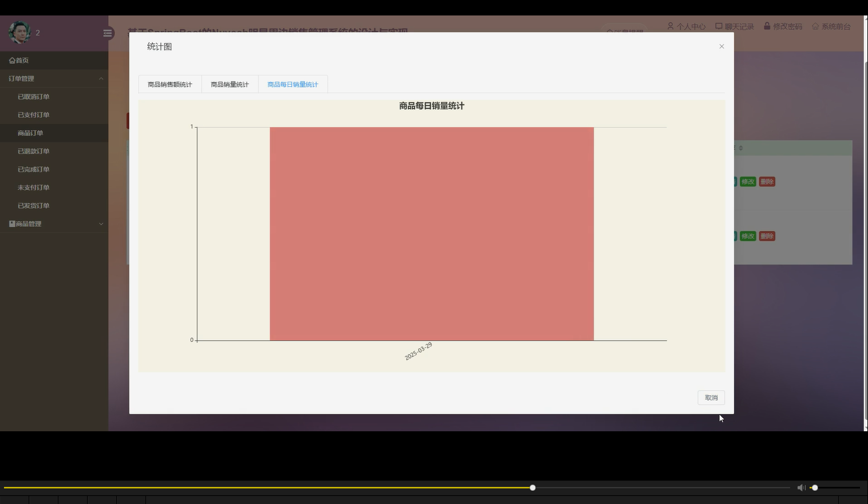Open 个人中心 in the top bar
The image size is (868, 504).
pyautogui.click(x=691, y=26)
